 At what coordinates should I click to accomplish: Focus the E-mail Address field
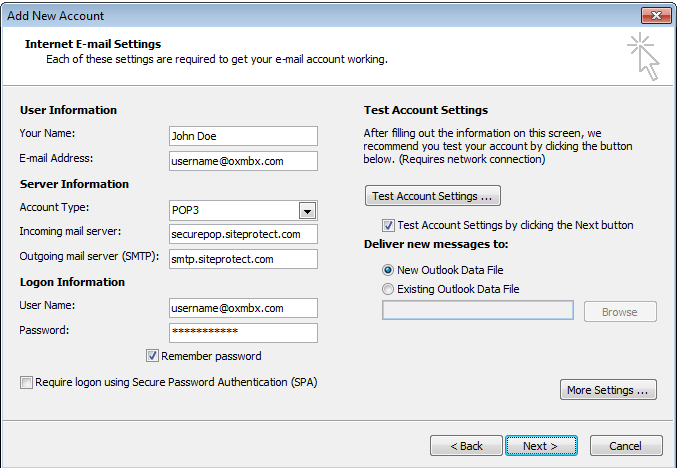point(243,161)
